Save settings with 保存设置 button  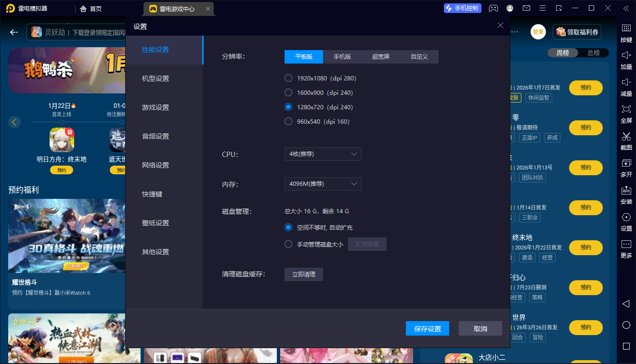tap(427, 328)
